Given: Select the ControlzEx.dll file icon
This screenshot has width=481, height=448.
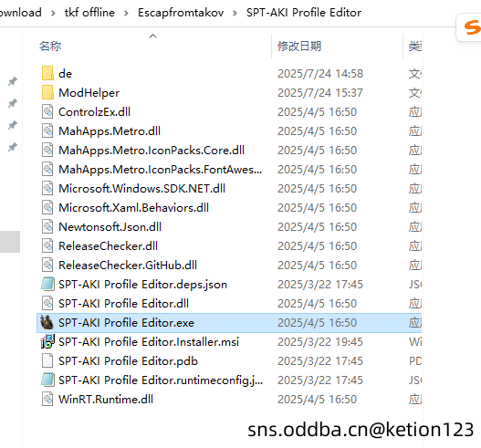Looking at the screenshot, I should click(x=47, y=111).
